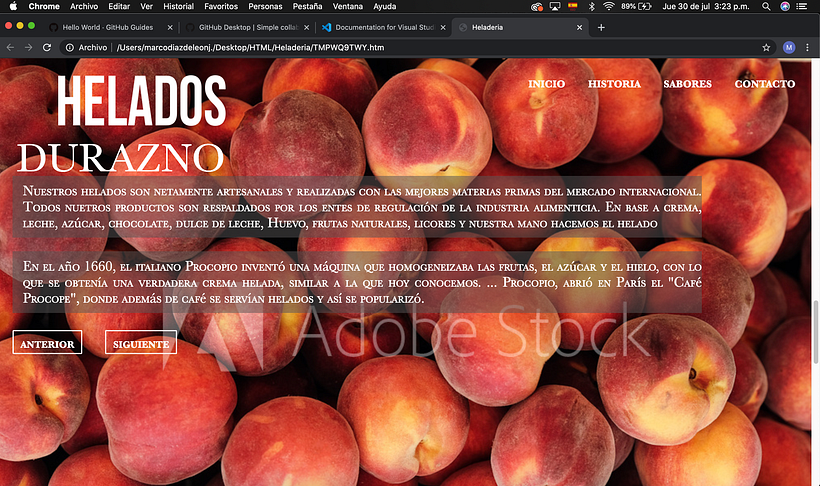Click the CONTACTO navigation link
The width and height of the screenshot is (820, 486).
click(x=765, y=84)
